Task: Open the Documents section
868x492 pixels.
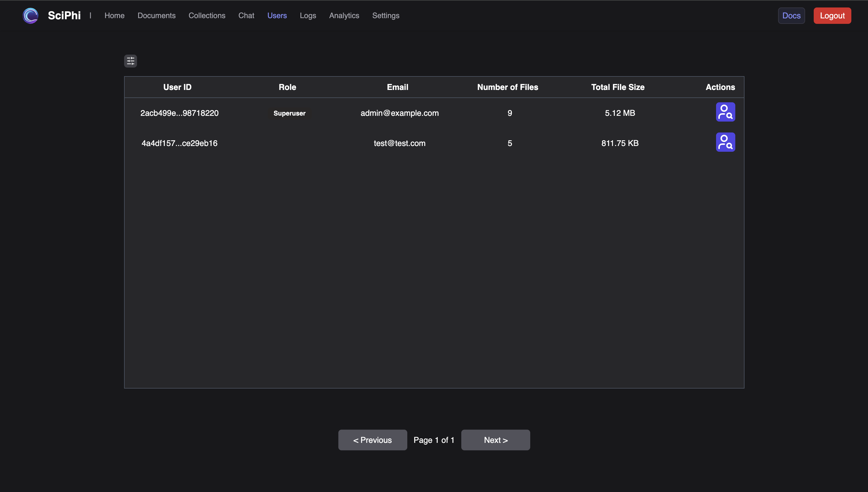Action: click(x=156, y=16)
